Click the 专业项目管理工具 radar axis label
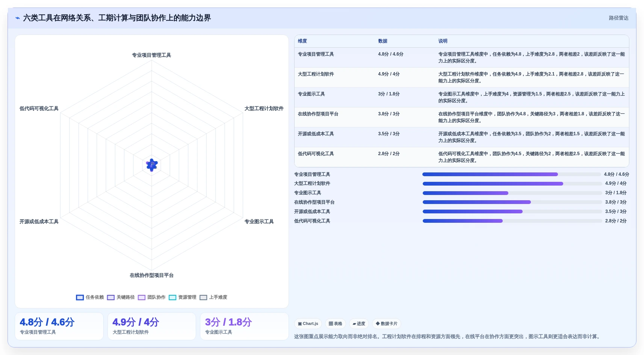This screenshot has width=644, height=355. (x=151, y=55)
